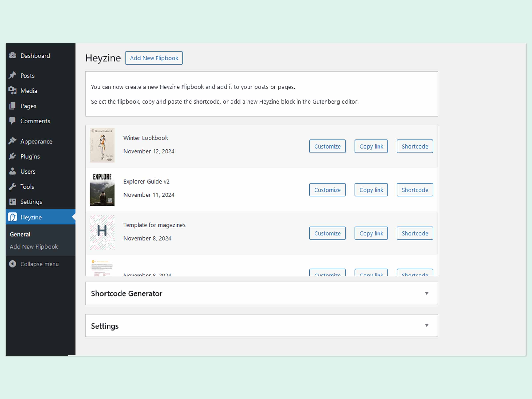Click the Heyzine page title
This screenshot has height=399, width=532.
(103, 58)
